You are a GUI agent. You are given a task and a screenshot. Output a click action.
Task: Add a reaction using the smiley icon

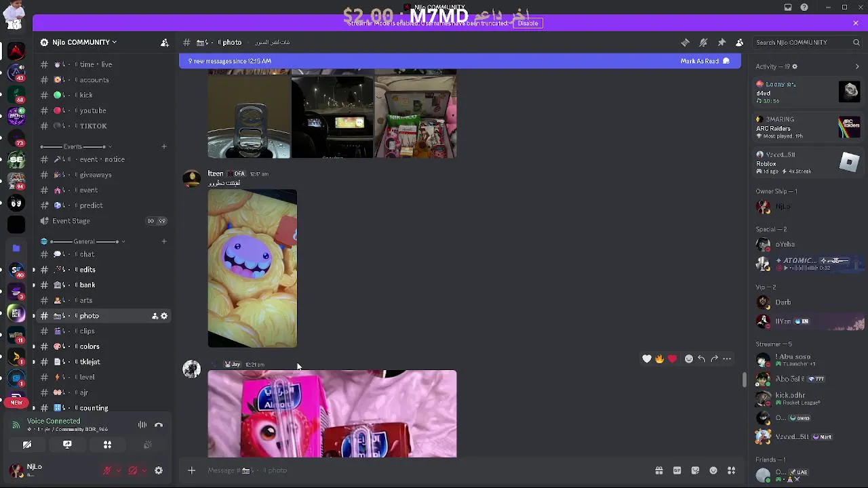click(689, 359)
